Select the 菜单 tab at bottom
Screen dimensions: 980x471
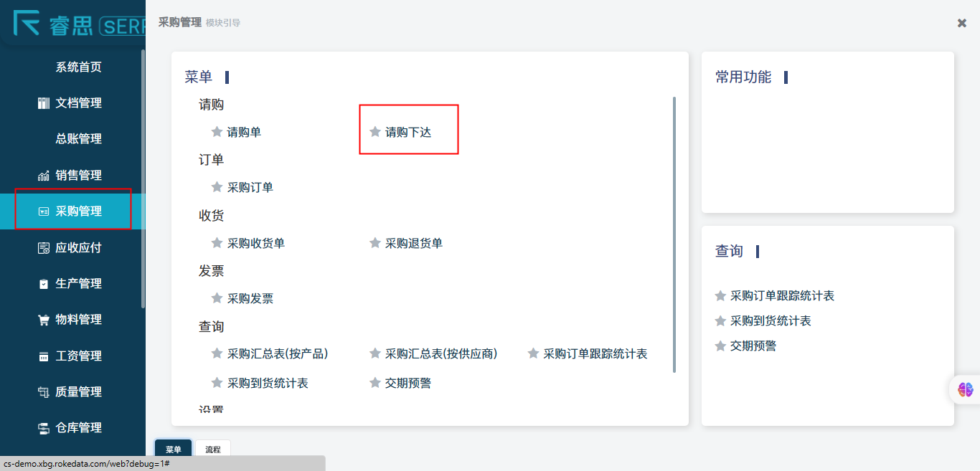click(x=174, y=449)
